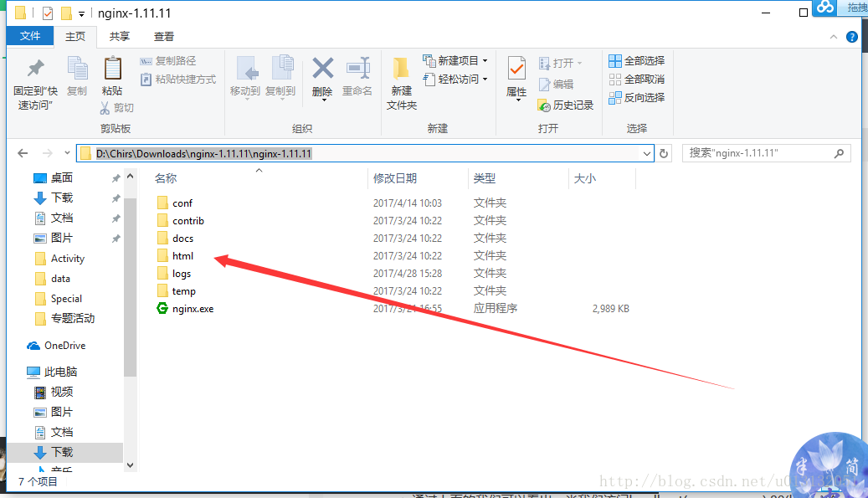
Task: Switch to Share (共享) tab
Action: click(x=119, y=37)
